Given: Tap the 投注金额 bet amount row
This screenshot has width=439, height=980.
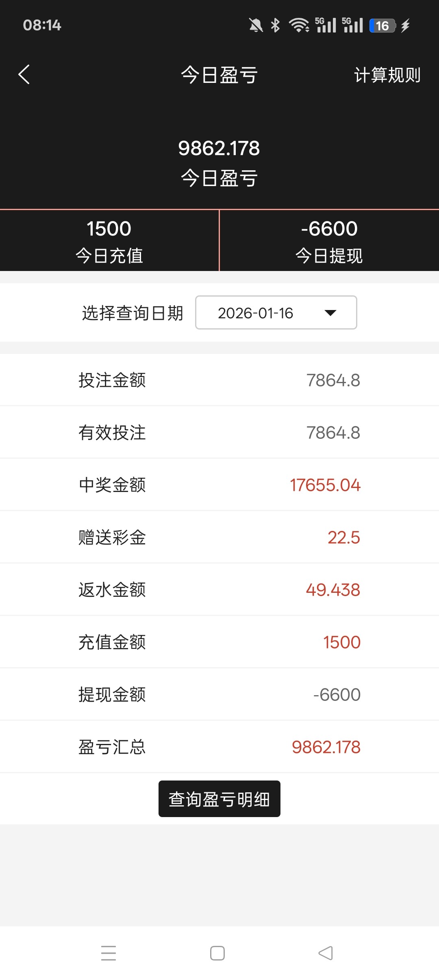Looking at the screenshot, I should [x=219, y=380].
